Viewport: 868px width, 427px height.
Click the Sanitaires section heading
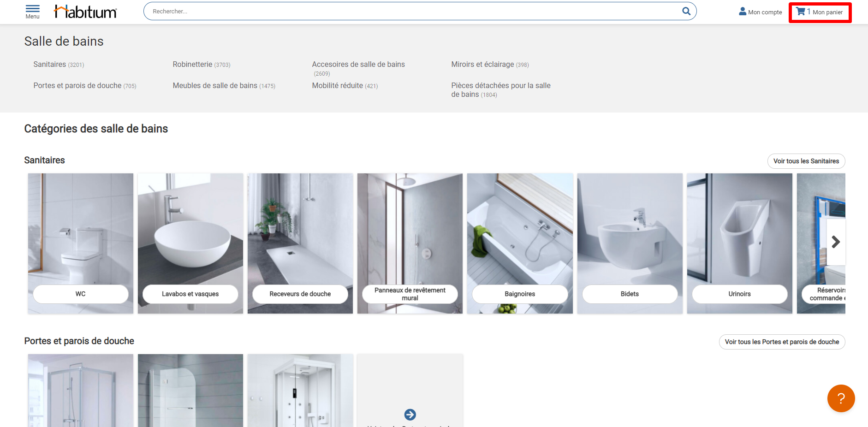45,160
